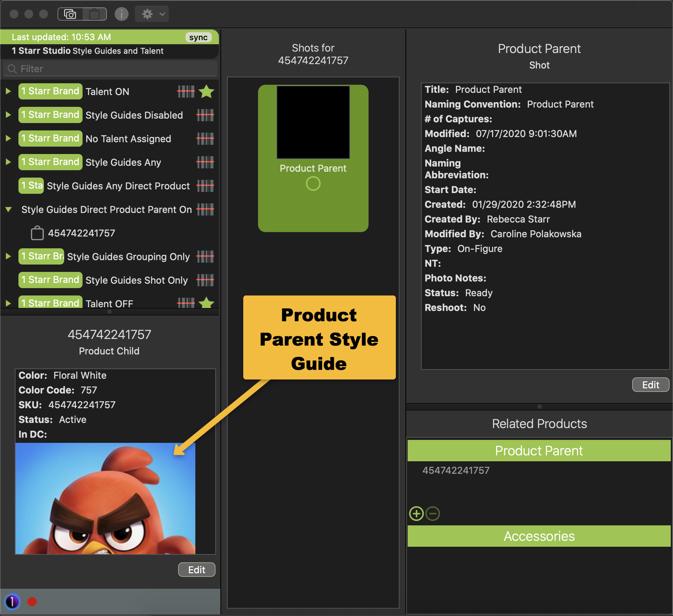Collapse Style Guides Direct Product Parent On
Screen dimensions: 673x616
[x=8, y=209]
